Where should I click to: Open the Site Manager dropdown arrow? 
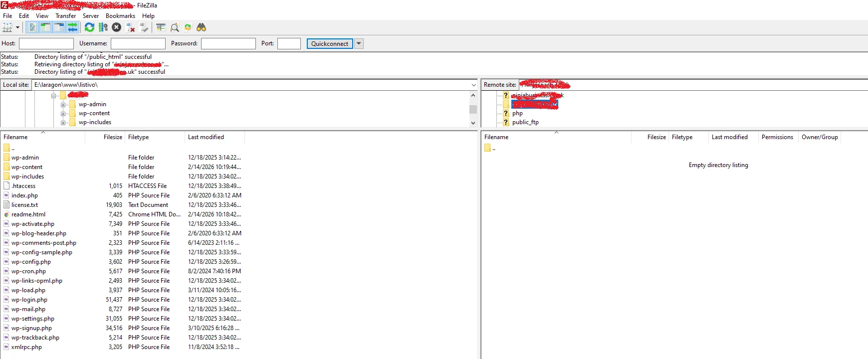pos(17,27)
